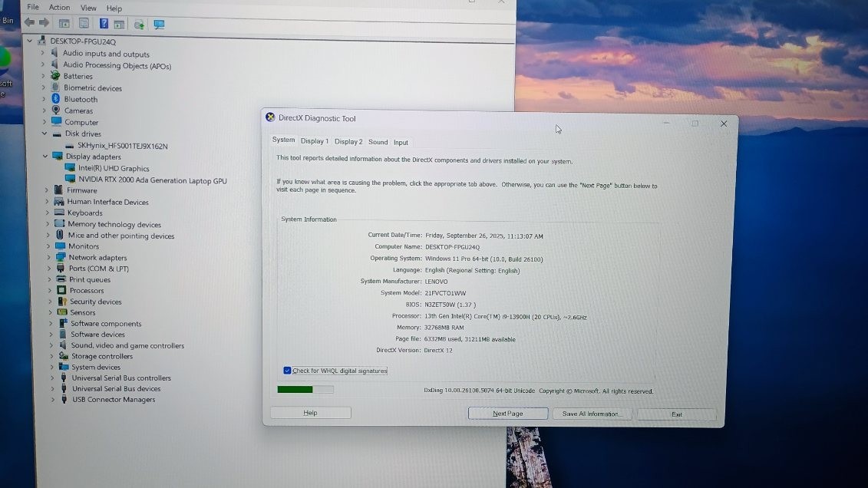Image resolution: width=868 pixels, height=488 pixels.
Task: Toggle Check for WHQL digital signatures checkbox
Action: click(x=287, y=370)
